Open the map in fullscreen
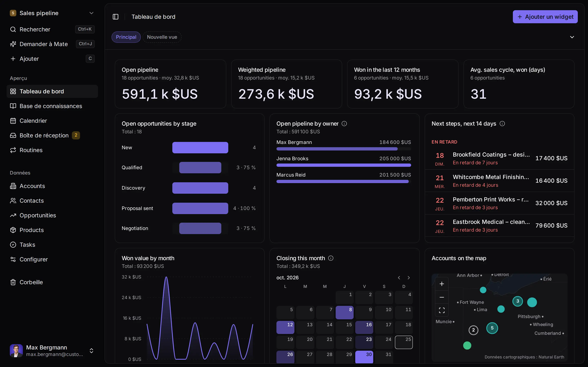Viewport: 588px width, 367px height. pos(441,310)
